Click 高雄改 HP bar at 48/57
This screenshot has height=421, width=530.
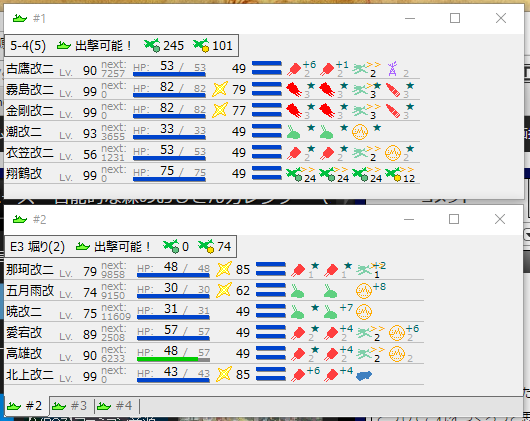pyautogui.click(x=173, y=359)
